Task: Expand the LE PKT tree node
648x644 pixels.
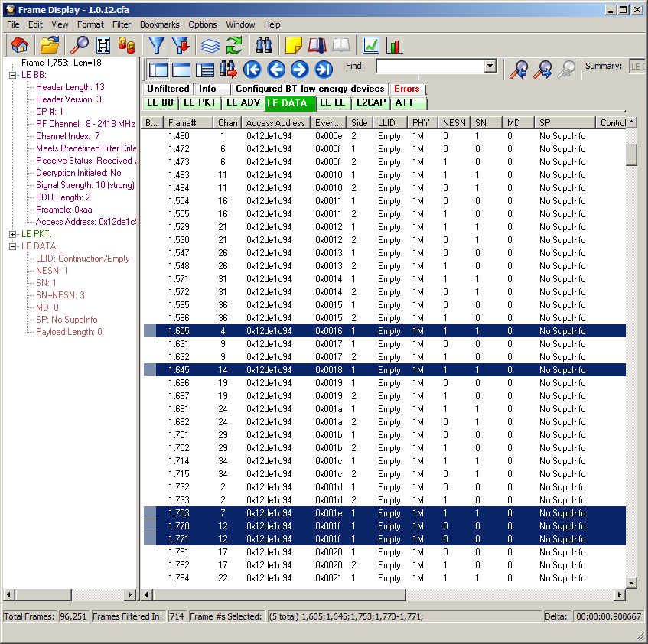Action: pyautogui.click(x=13, y=234)
